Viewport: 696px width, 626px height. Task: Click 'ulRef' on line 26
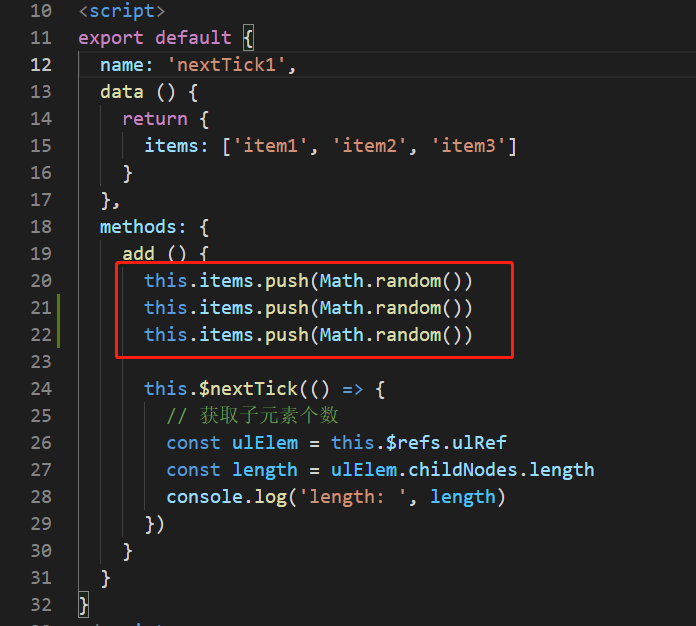tap(479, 443)
